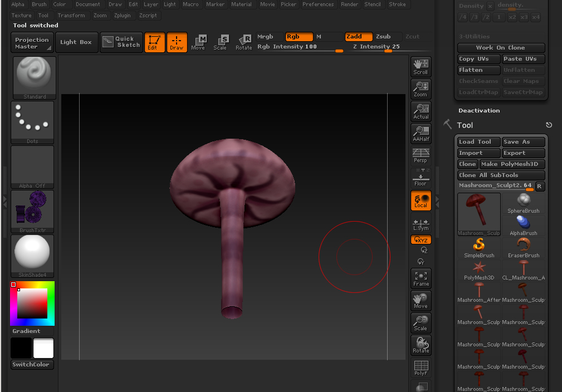Open the SkinShade4 material picker

point(32,256)
